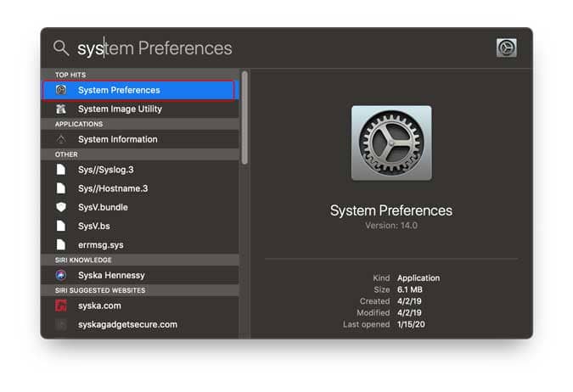This screenshot has width=573, height=392.
Task: Open the syskagadgetsecure.com suggested website
Action: tap(140, 324)
